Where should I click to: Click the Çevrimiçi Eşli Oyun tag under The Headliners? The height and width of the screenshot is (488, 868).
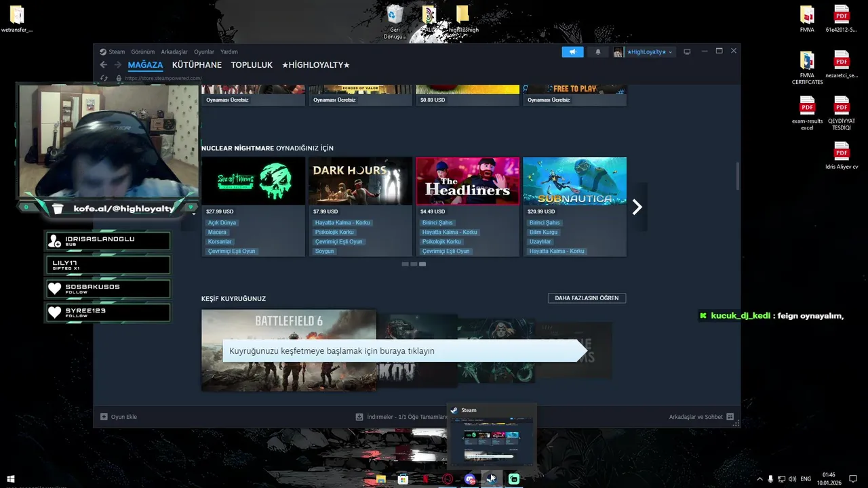tap(446, 251)
